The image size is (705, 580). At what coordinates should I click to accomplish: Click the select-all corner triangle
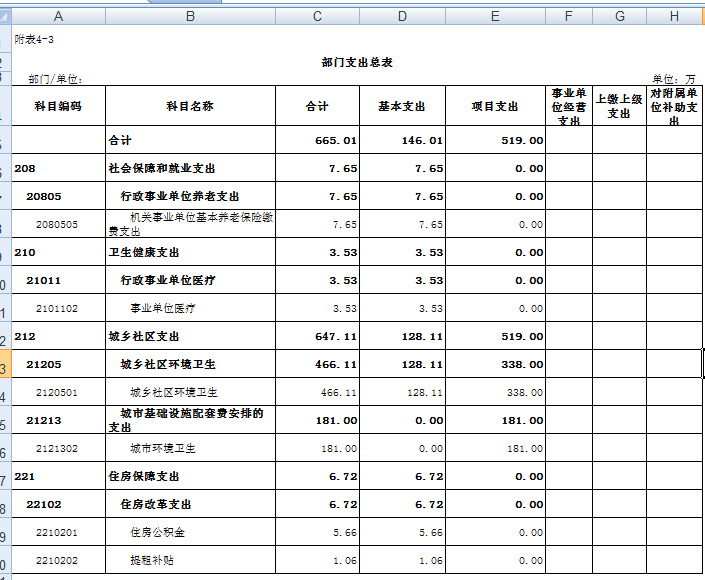5,17
